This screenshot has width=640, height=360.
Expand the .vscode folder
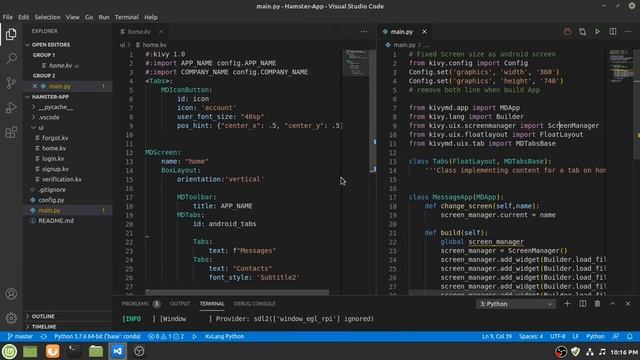49,117
